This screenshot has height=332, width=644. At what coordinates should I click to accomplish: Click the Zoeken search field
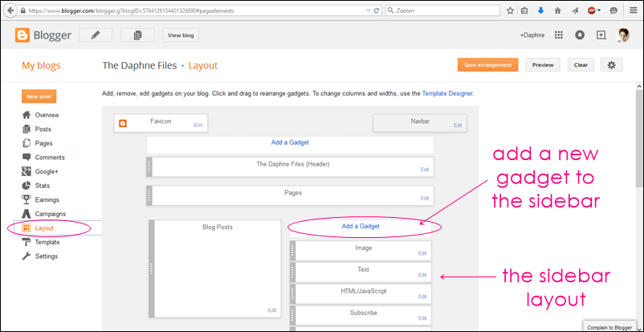[x=442, y=11]
